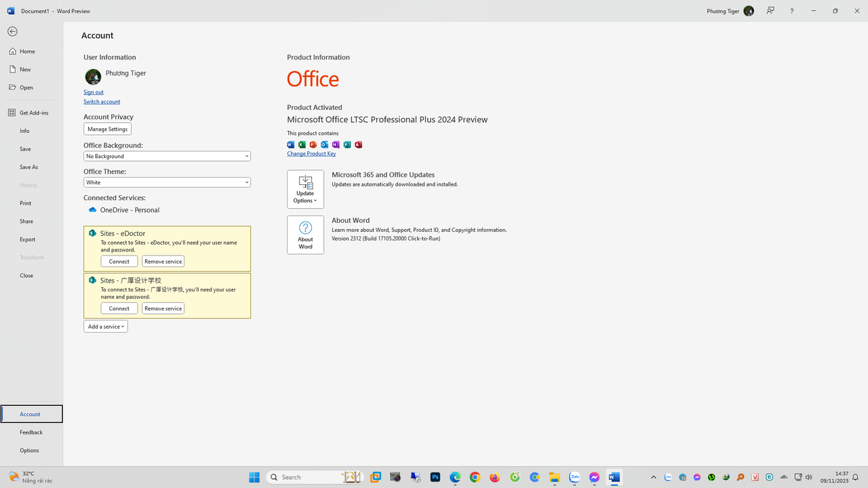Image resolution: width=868 pixels, height=488 pixels.
Task: Open Get Add-ins
Action: tap(31, 113)
